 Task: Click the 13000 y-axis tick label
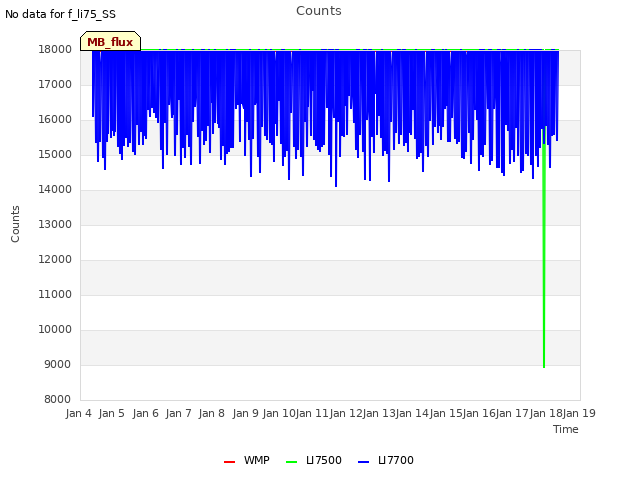pos(55,224)
